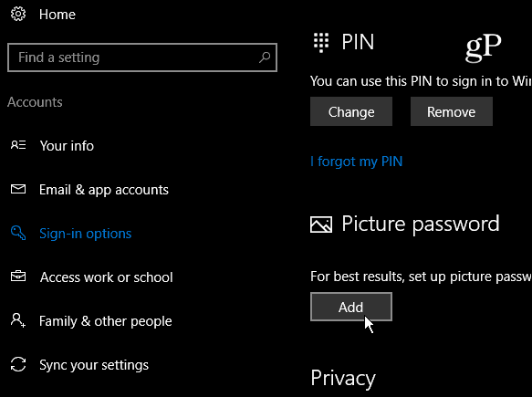The image size is (532, 397).
Task: Open Family & other people settings
Action: [x=106, y=321]
